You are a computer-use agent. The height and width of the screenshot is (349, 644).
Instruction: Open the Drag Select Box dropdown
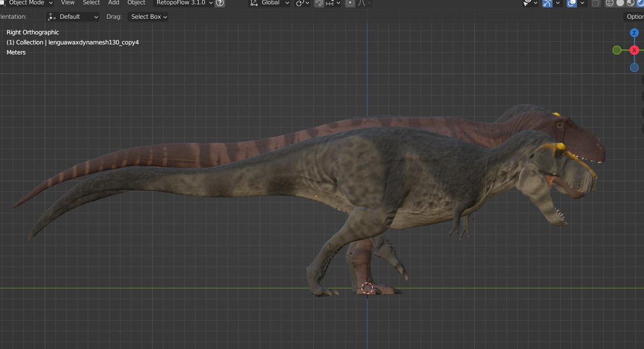click(x=148, y=17)
